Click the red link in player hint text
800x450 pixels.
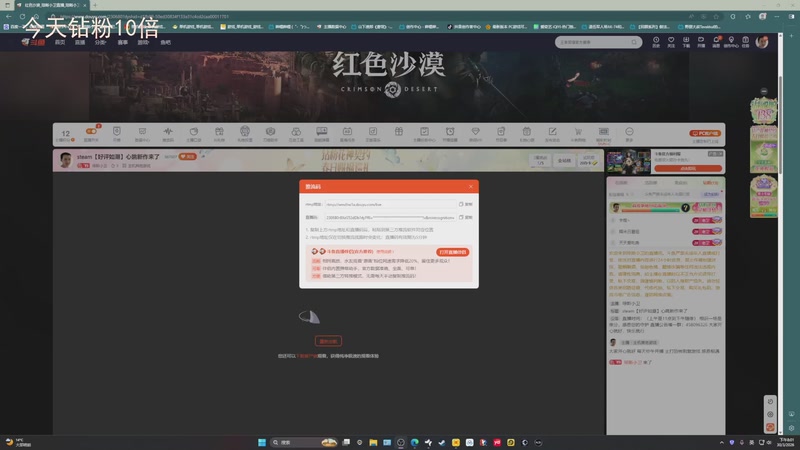(x=308, y=356)
